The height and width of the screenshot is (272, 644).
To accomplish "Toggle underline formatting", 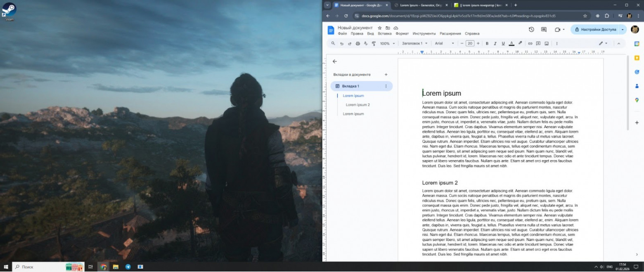I will 503,43.
